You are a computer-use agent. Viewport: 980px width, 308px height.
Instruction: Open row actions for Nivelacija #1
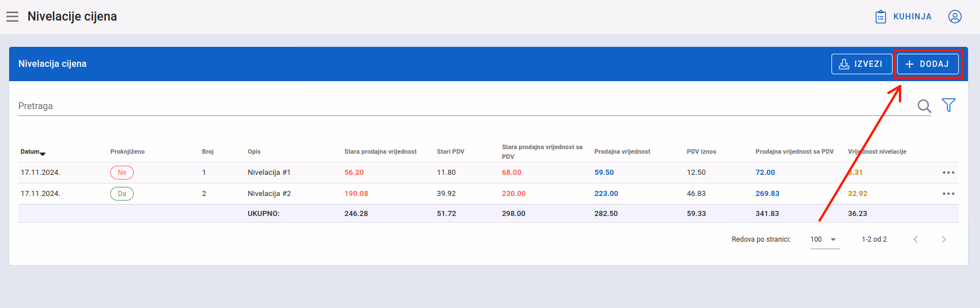[x=949, y=173]
